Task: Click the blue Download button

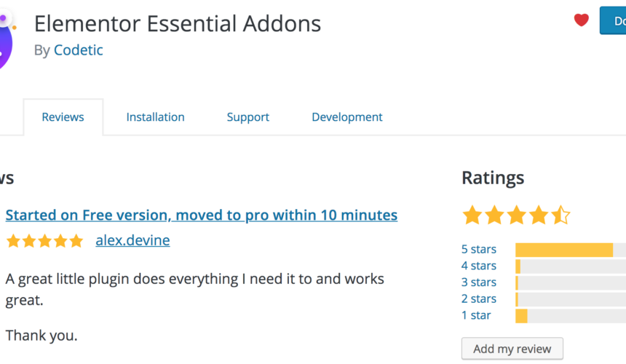Action: [x=613, y=20]
